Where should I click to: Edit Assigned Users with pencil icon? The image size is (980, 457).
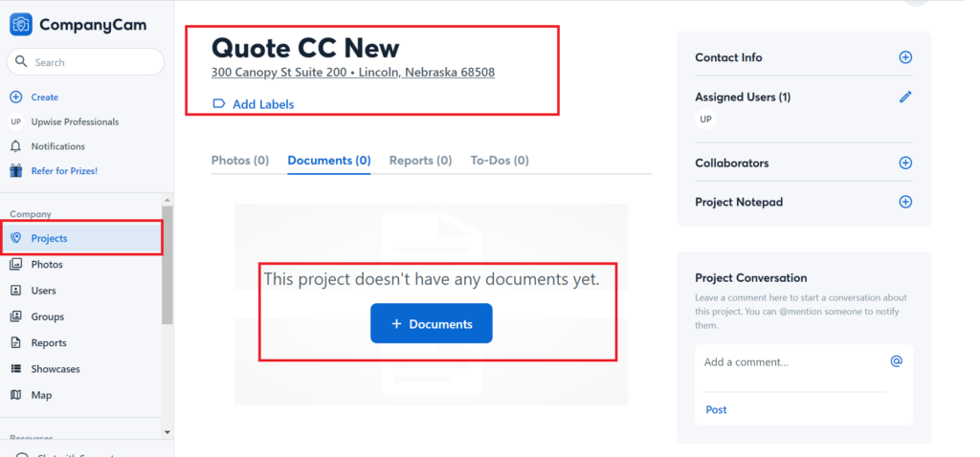[905, 97]
